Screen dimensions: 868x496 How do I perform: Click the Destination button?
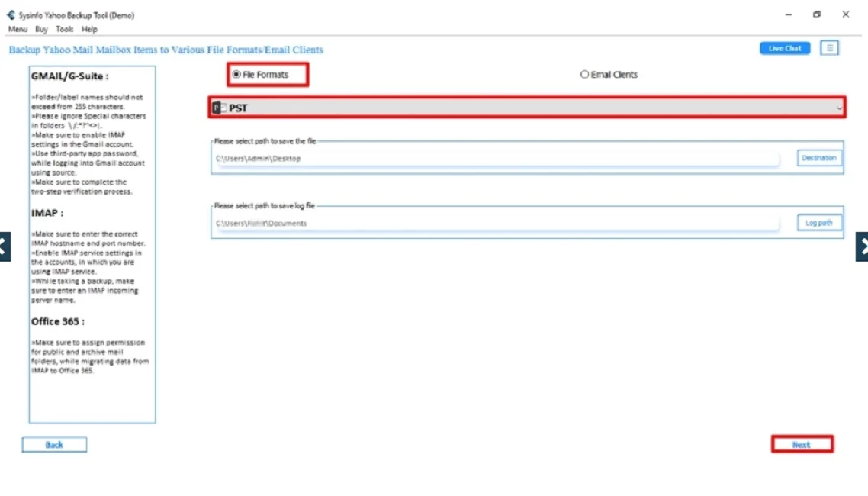(818, 158)
